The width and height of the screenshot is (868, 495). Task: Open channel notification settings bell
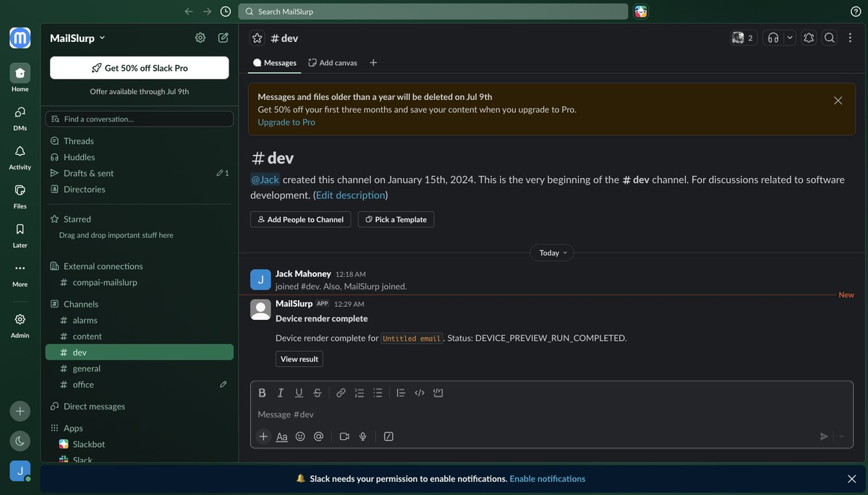pyautogui.click(x=809, y=38)
